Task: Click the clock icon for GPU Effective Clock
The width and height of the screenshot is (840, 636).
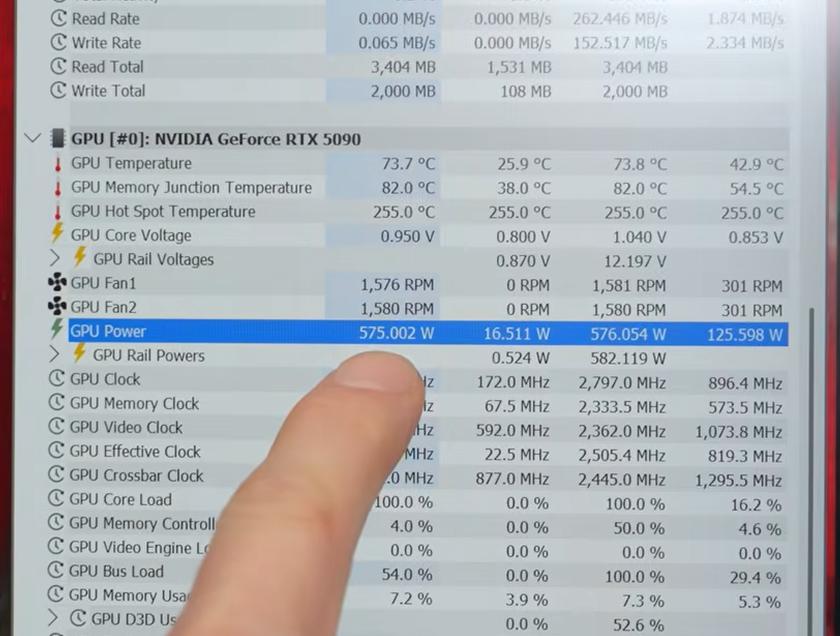Action: click(x=56, y=450)
